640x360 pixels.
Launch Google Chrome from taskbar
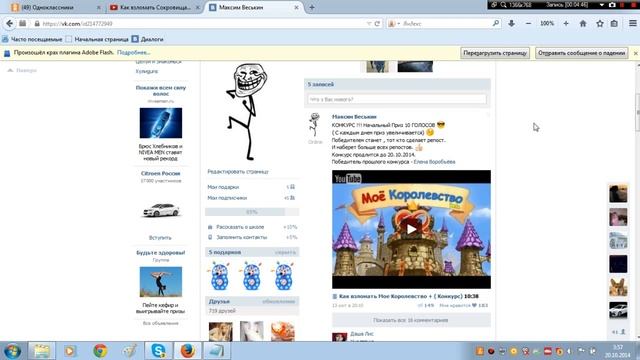pyautogui.click(x=100, y=351)
